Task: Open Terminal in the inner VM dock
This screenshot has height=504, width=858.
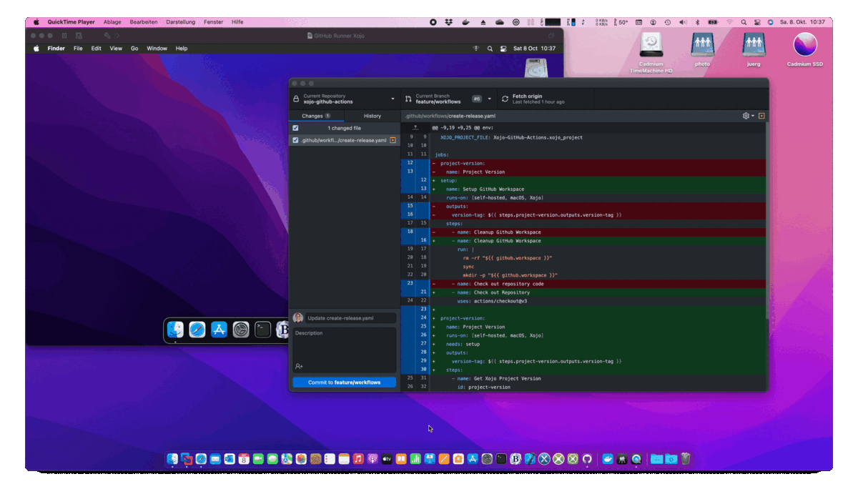Action: pyautogui.click(x=263, y=330)
